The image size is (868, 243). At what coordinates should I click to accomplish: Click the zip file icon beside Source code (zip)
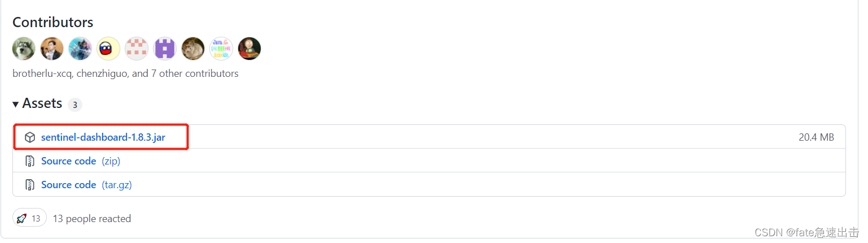tap(30, 161)
